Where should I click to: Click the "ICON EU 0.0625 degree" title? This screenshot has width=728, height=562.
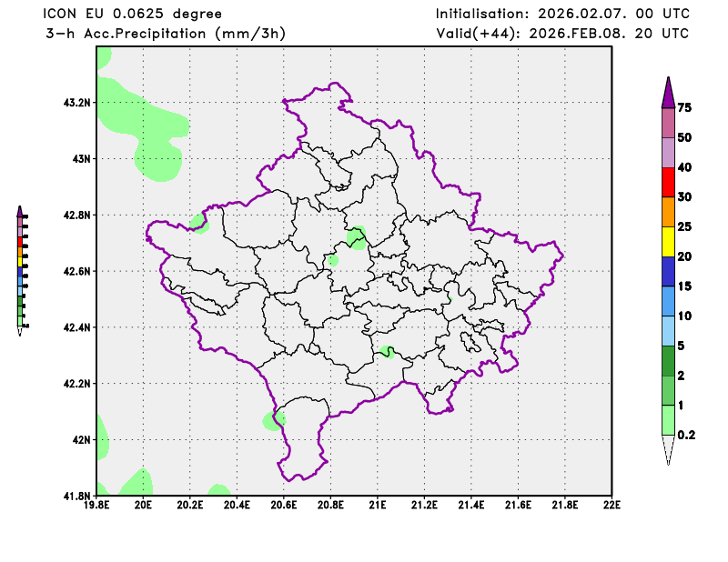132,14
